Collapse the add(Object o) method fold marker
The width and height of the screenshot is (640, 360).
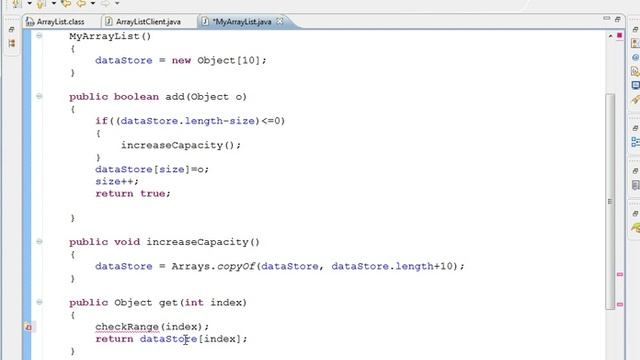(39, 96)
